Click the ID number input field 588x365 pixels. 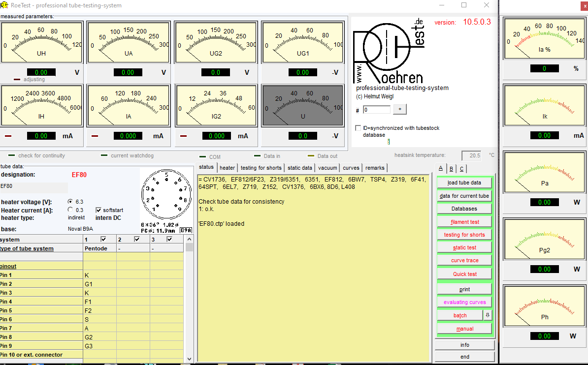[x=377, y=109]
